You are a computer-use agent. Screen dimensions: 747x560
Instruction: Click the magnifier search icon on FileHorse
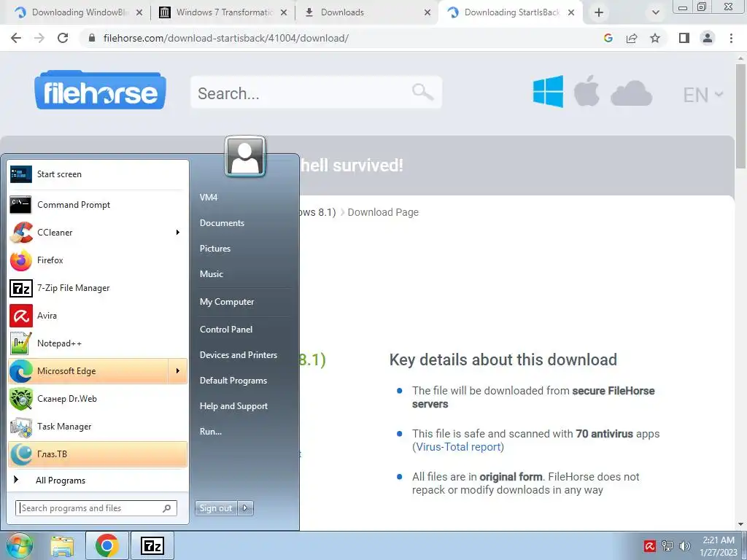pos(422,92)
